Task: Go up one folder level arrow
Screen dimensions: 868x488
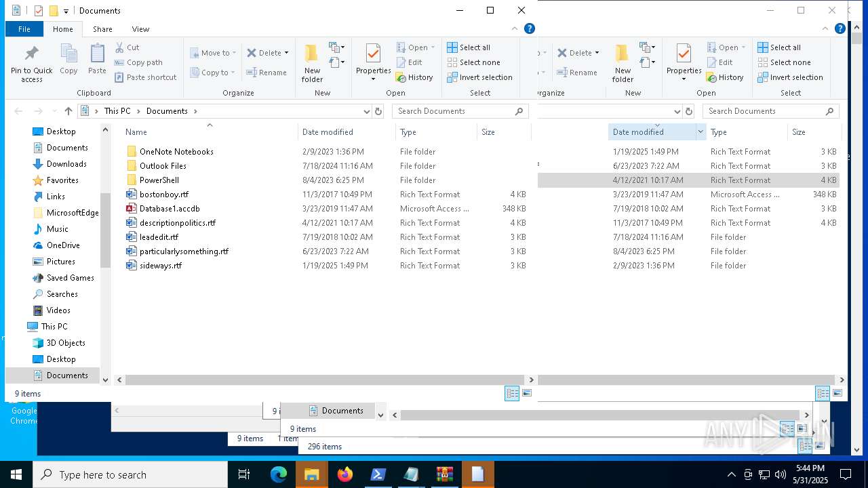Action: [x=68, y=111]
